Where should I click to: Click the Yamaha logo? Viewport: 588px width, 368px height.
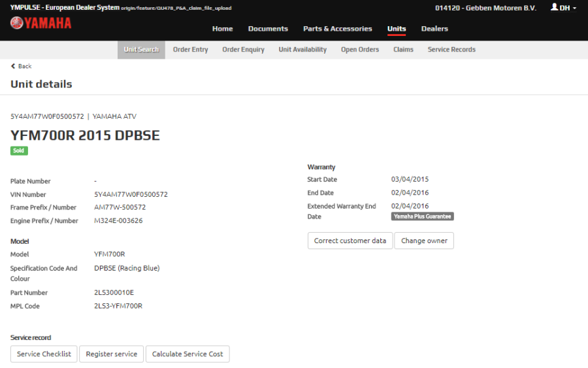point(41,24)
